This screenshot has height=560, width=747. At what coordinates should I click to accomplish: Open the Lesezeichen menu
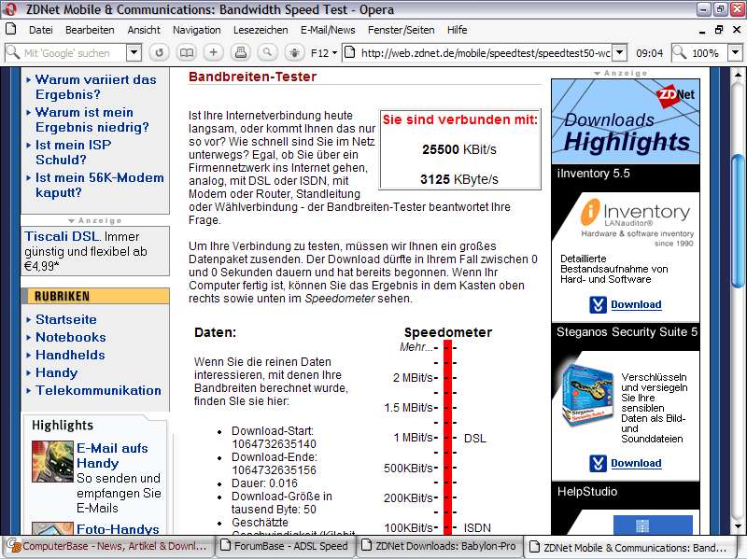(x=261, y=30)
